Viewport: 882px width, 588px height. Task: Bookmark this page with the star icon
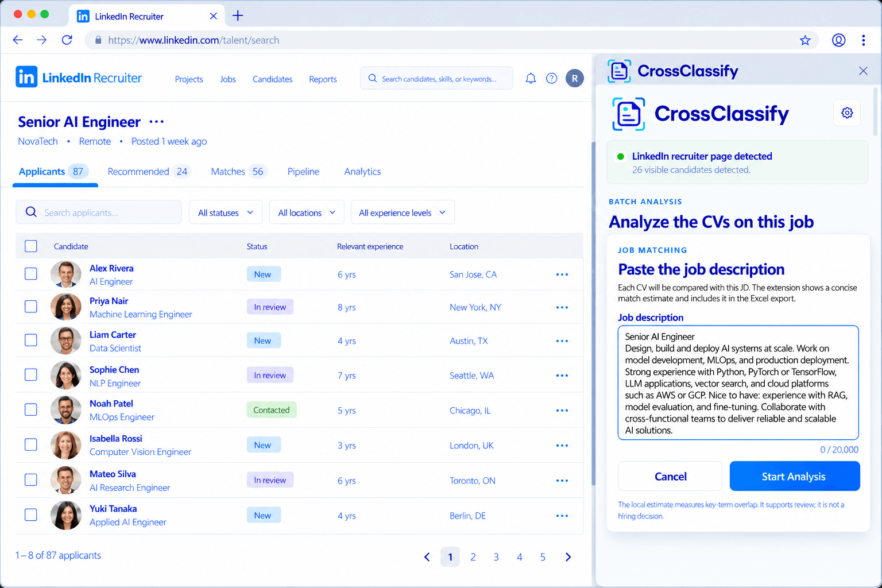pos(805,40)
